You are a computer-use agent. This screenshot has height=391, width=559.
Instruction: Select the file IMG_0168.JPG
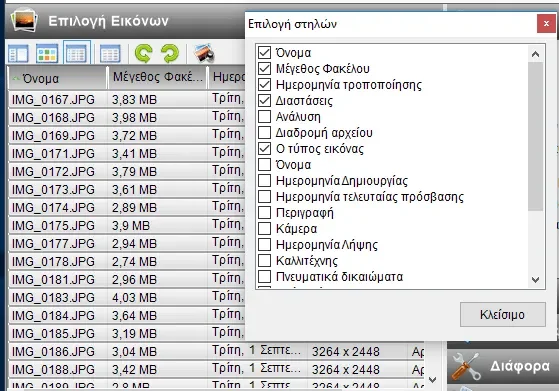[53, 118]
